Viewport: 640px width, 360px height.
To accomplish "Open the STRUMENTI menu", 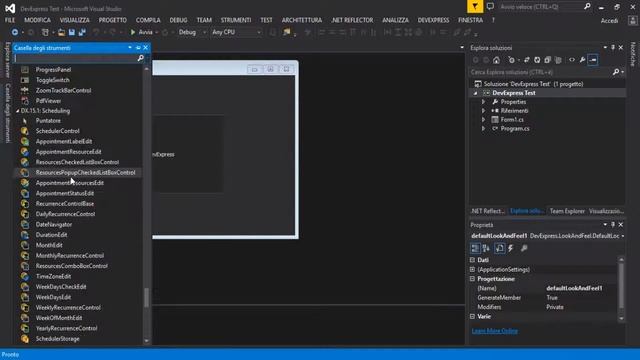I will point(236,20).
